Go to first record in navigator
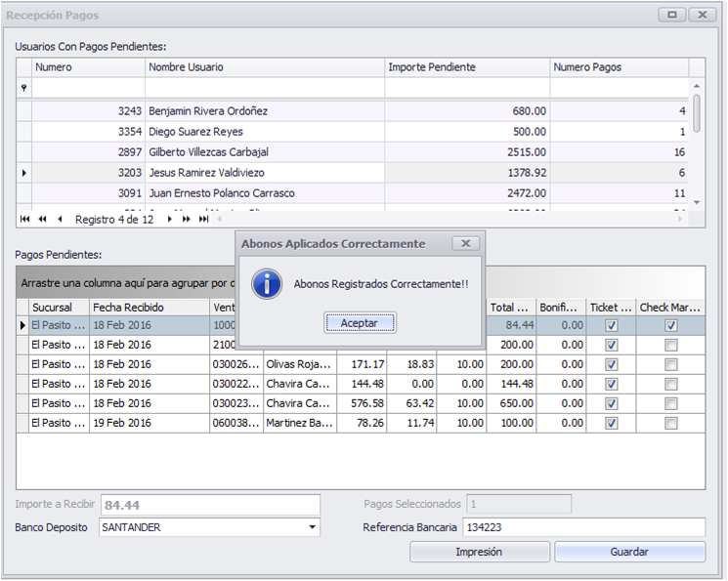Viewport: 728px width, 581px height. pyautogui.click(x=25, y=219)
